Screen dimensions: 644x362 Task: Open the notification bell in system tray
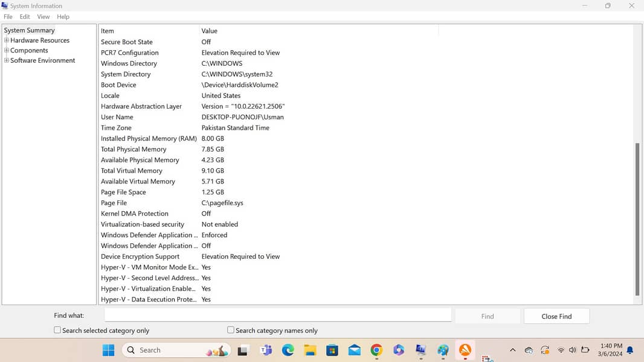630,350
